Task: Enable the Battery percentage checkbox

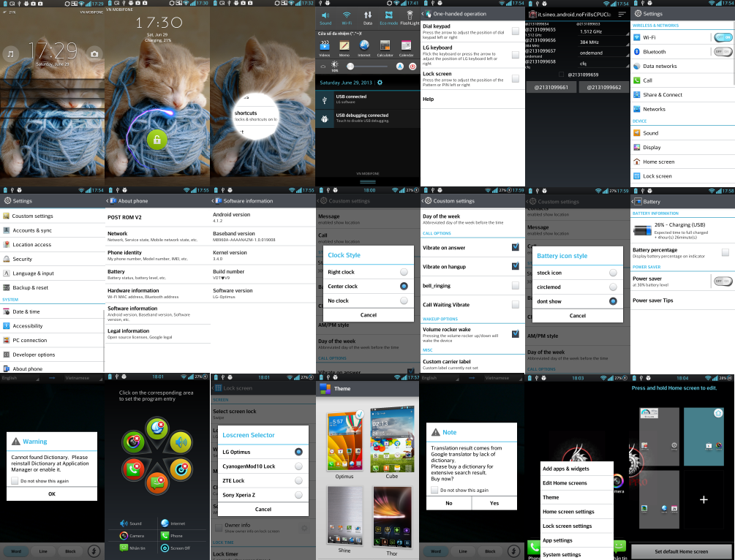Action: point(725,253)
